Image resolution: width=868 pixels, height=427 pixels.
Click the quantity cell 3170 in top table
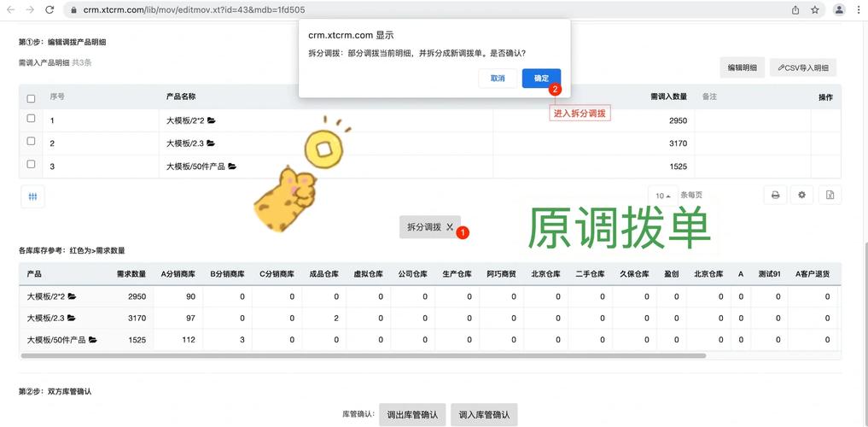click(679, 143)
